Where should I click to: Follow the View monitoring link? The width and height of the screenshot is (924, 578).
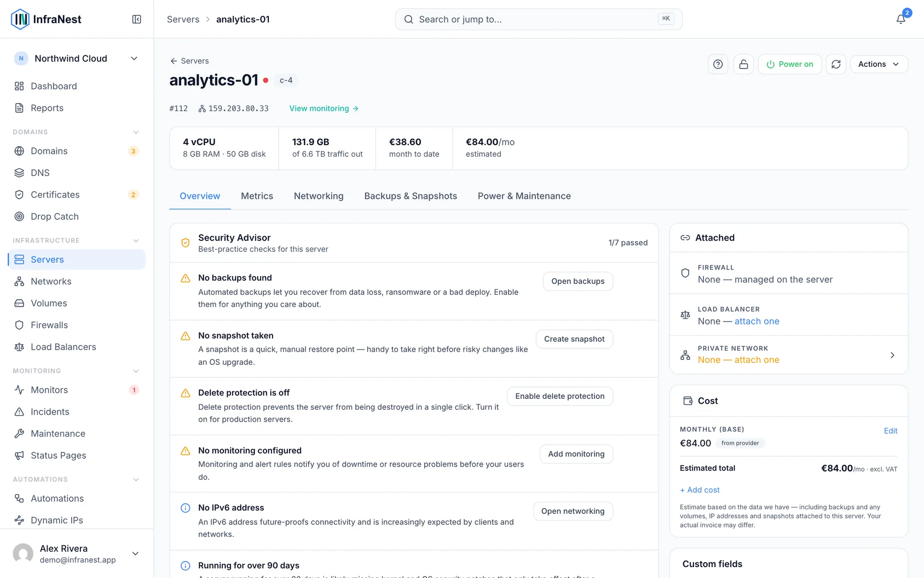point(324,108)
